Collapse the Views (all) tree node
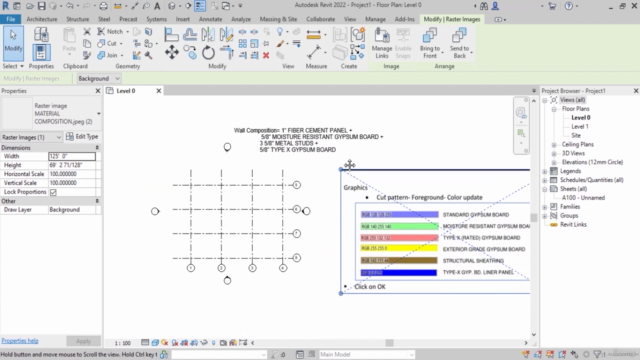This screenshot has height=360, width=640. (x=544, y=100)
